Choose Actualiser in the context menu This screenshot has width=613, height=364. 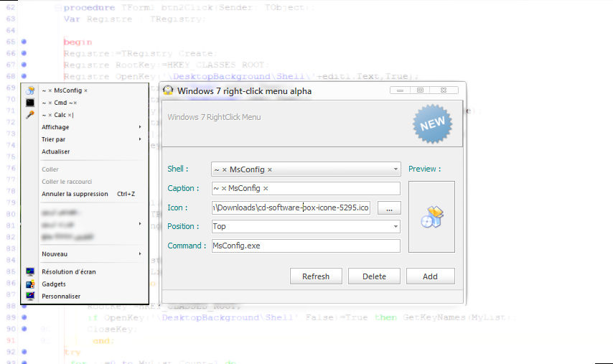56,151
